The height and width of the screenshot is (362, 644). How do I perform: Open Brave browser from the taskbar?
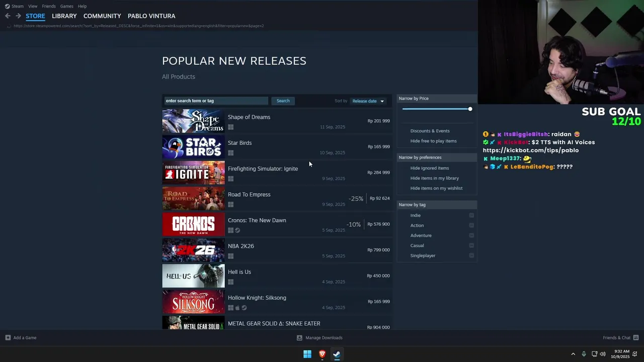coord(322,354)
